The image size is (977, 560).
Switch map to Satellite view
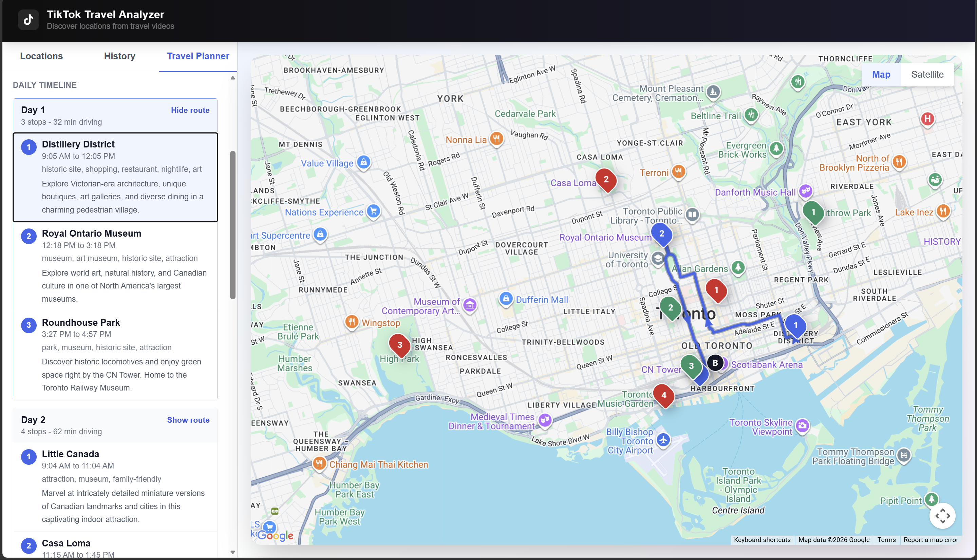click(x=927, y=75)
